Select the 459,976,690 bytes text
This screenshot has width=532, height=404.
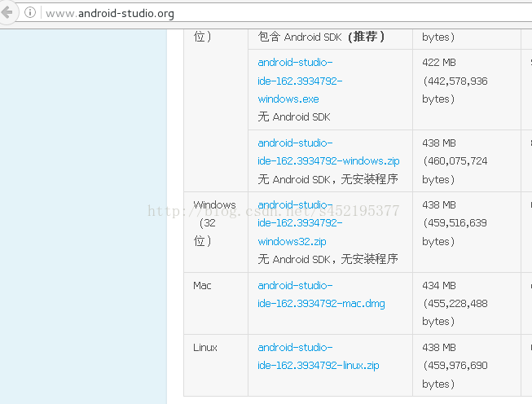click(x=455, y=375)
